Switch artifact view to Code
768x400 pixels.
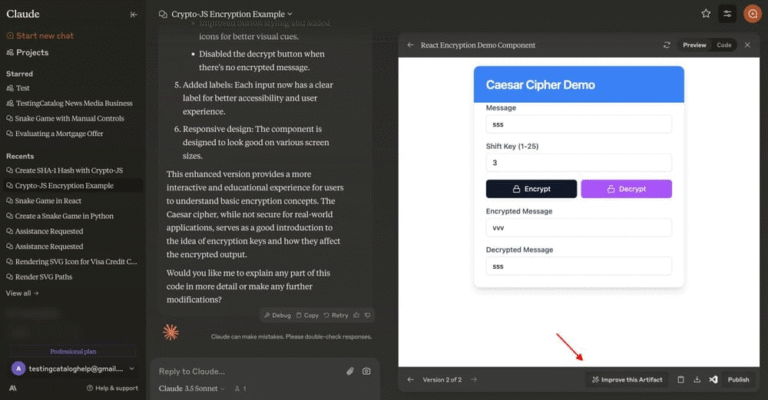(724, 45)
